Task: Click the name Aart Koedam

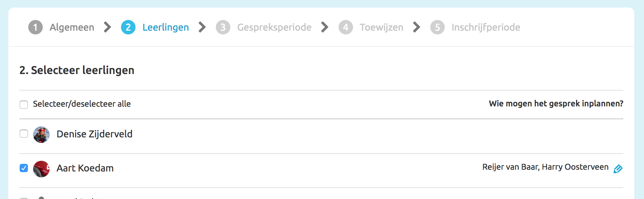Action: pos(85,168)
